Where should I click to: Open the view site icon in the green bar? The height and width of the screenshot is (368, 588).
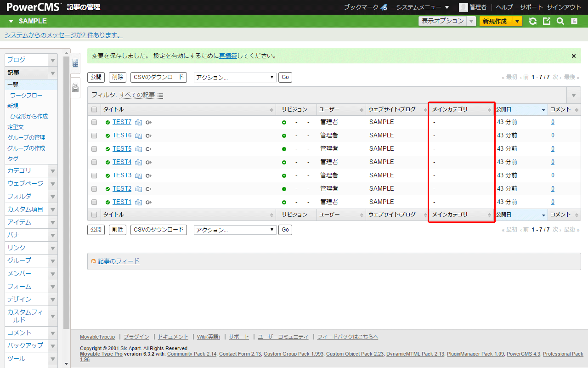(547, 21)
